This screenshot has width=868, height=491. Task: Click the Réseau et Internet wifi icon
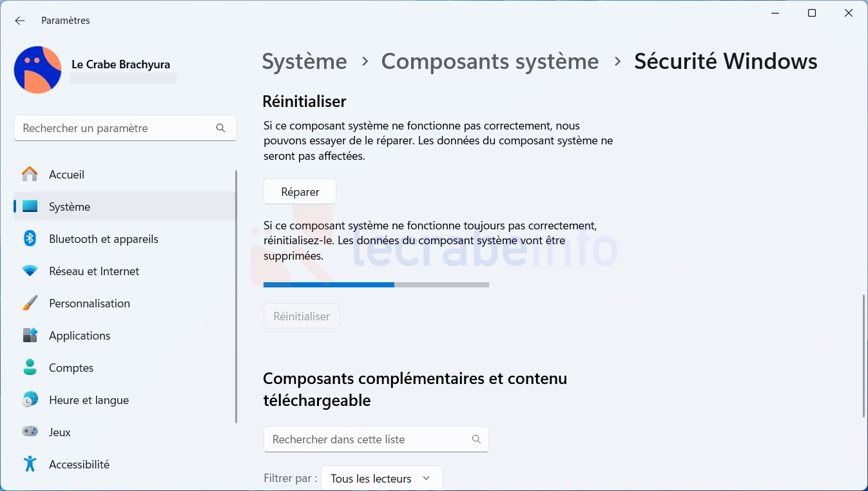(30, 271)
